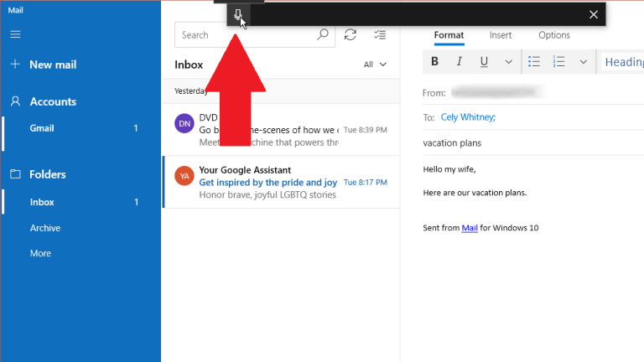Click the Accounts person icon

(15, 101)
